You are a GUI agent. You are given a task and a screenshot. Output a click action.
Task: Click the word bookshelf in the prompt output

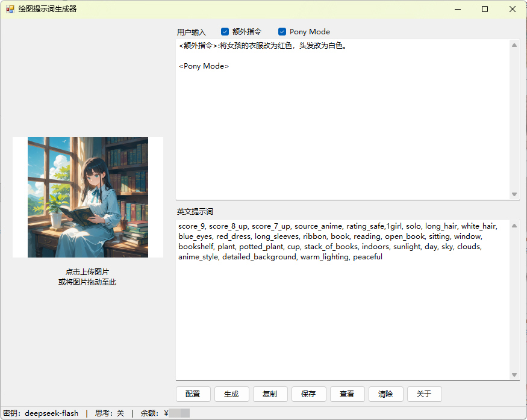tap(196, 247)
